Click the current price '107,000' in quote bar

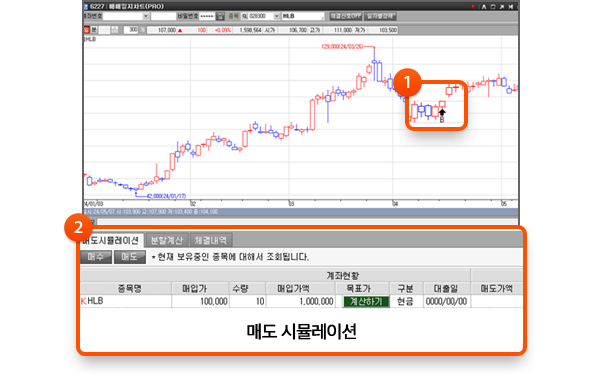[x=166, y=30]
